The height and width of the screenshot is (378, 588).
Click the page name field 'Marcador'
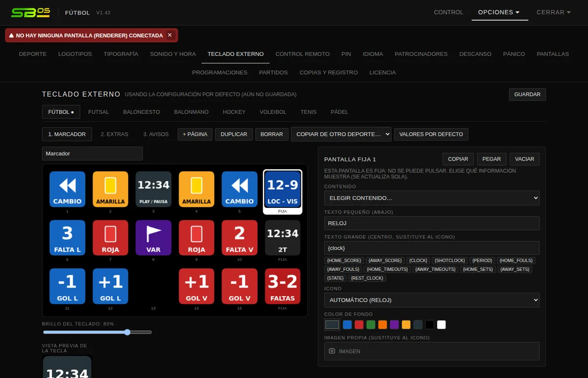(x=92, y=153)
